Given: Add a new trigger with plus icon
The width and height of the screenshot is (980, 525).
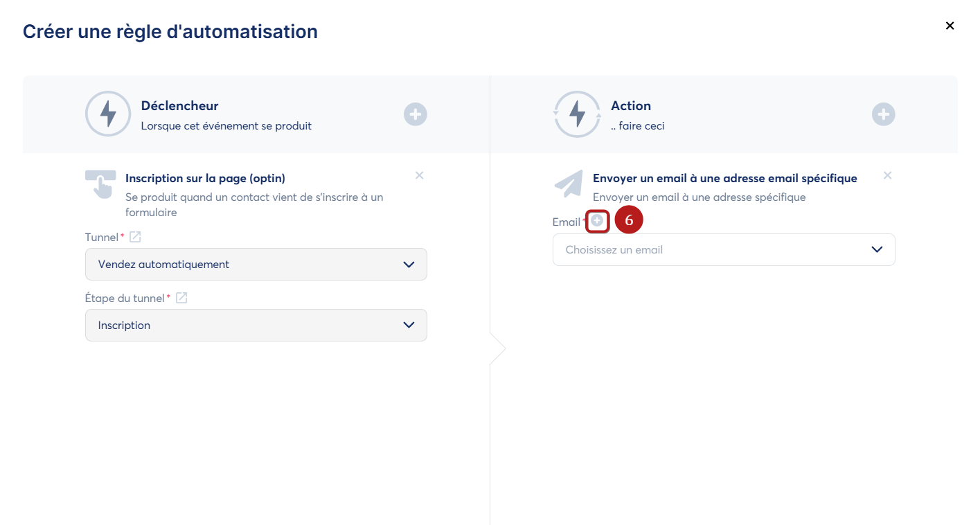Looking at the screenshot, I should [x=416, y=114].
